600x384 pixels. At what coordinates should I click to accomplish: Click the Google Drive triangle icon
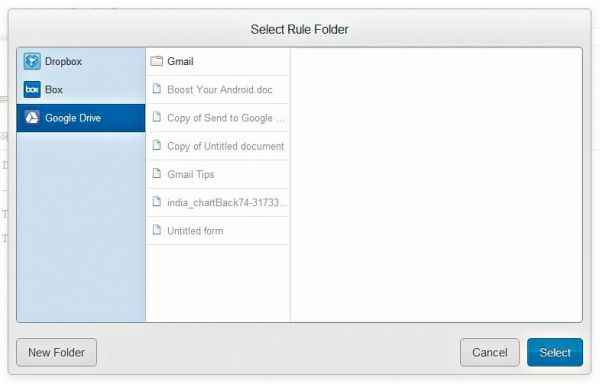tap(32, 118)
